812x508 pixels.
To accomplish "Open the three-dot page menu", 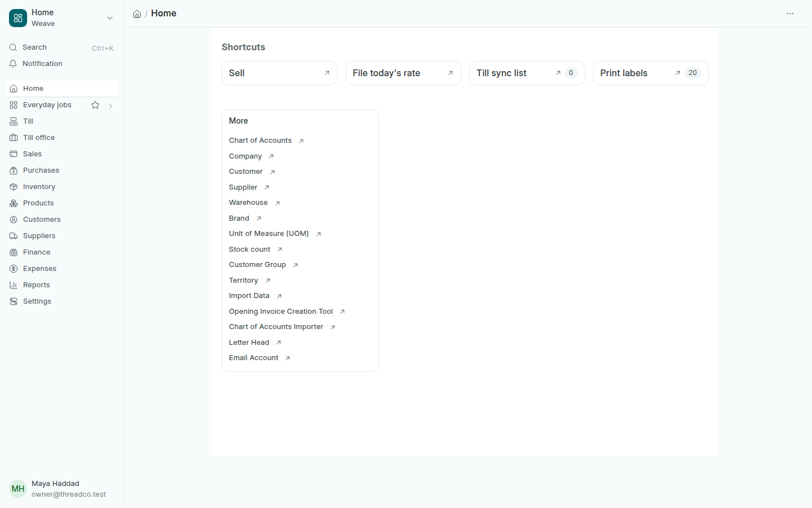I will tap(790, 14).
